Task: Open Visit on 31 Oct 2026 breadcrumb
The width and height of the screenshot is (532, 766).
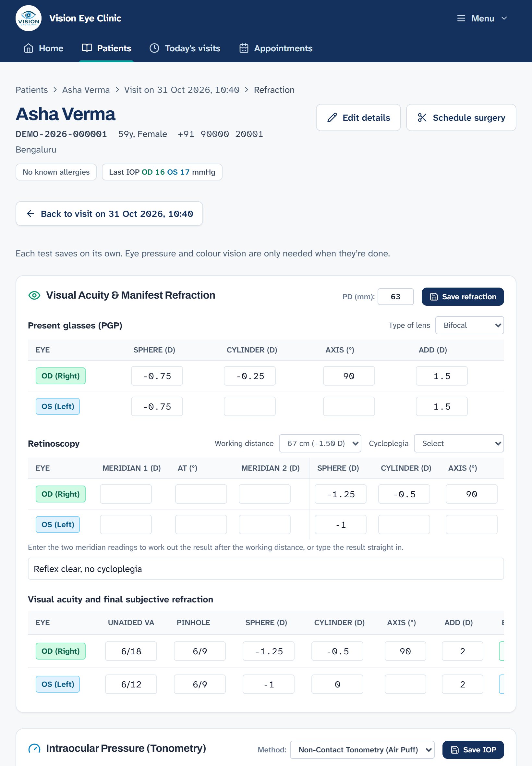Action: 182,90
